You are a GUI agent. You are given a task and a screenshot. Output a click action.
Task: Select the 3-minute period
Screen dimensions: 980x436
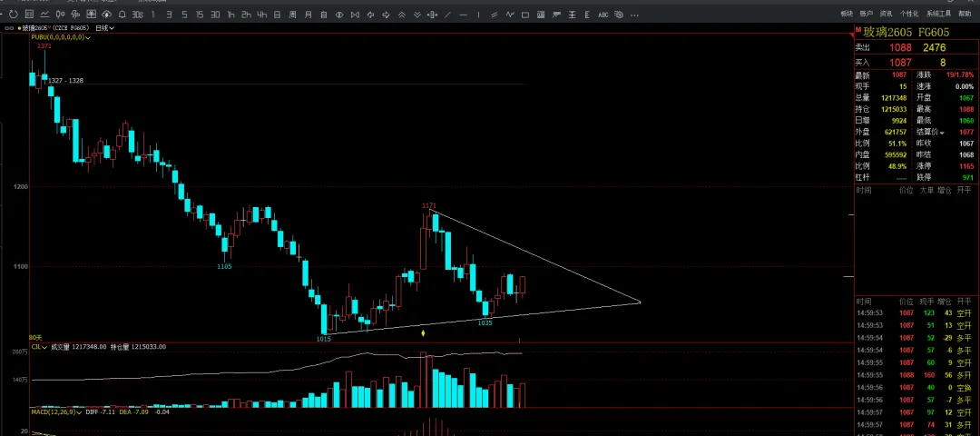(x=169, y=14)
